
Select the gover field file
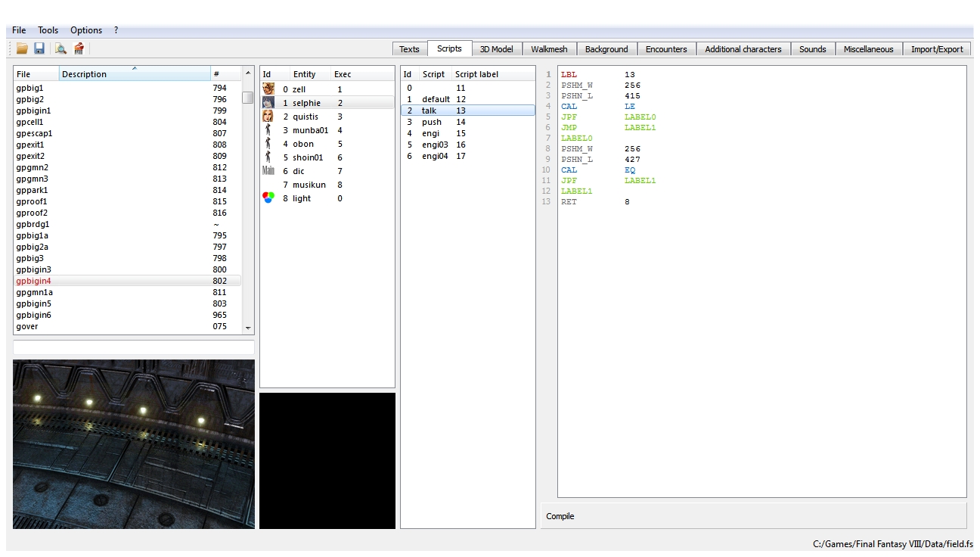coord(127,326)
